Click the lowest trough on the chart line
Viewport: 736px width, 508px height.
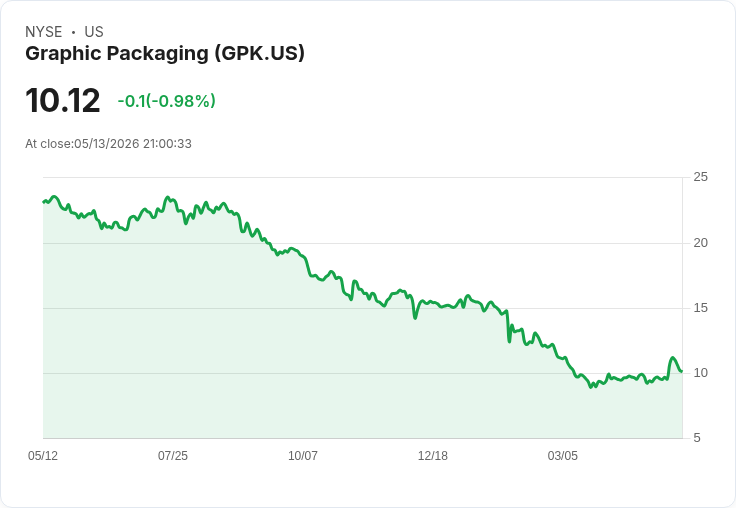[x=591, y=387]
